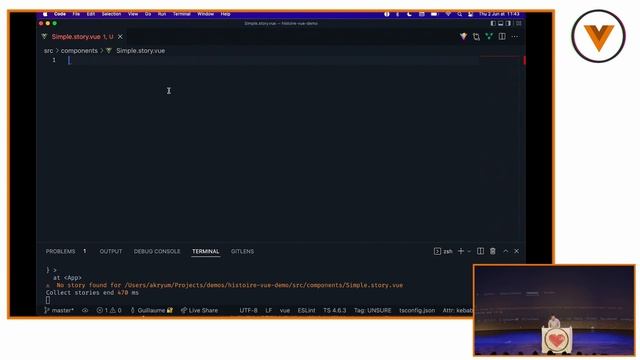
Task: Create a new terminal with plus icon
Action: [x=461, y=251]
